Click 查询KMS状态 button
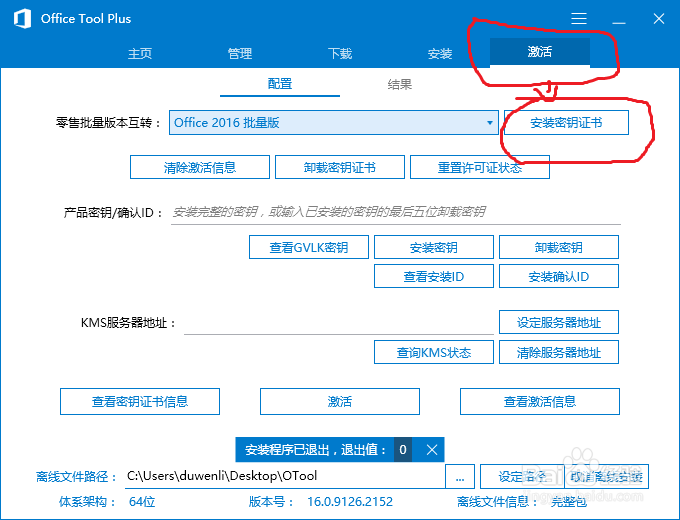This screenshot has height=520, width=680. pos(434,352)
